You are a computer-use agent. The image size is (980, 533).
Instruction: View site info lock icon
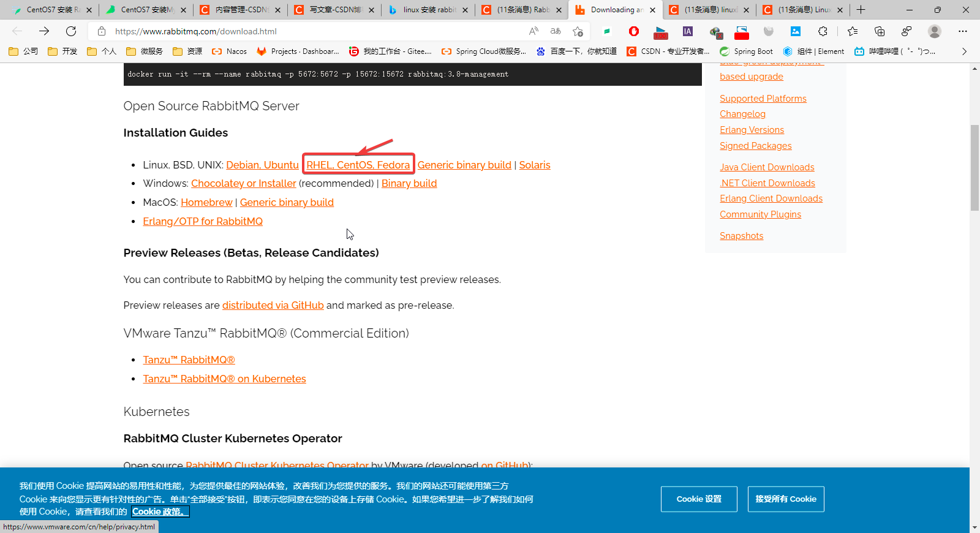(x=102, y=31)
